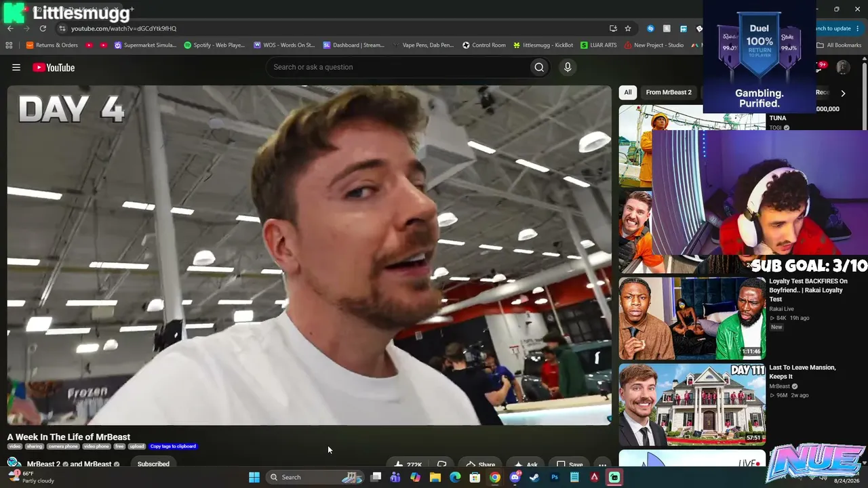Screen dimensions: 868x488
Task: Reload the YouTube page
Action: [x=43, y=28]
